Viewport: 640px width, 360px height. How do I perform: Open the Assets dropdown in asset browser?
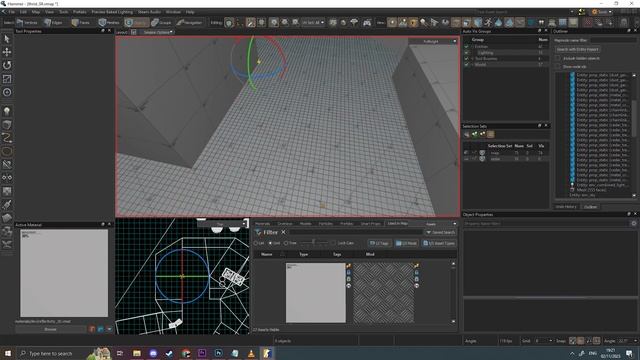coord(440,224)
